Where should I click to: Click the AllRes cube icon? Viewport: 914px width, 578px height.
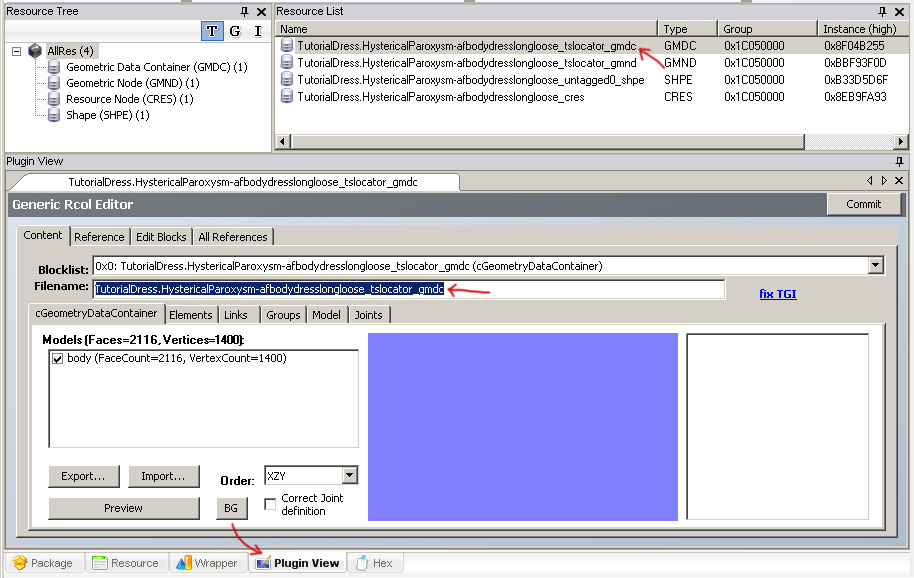[36, 50]
